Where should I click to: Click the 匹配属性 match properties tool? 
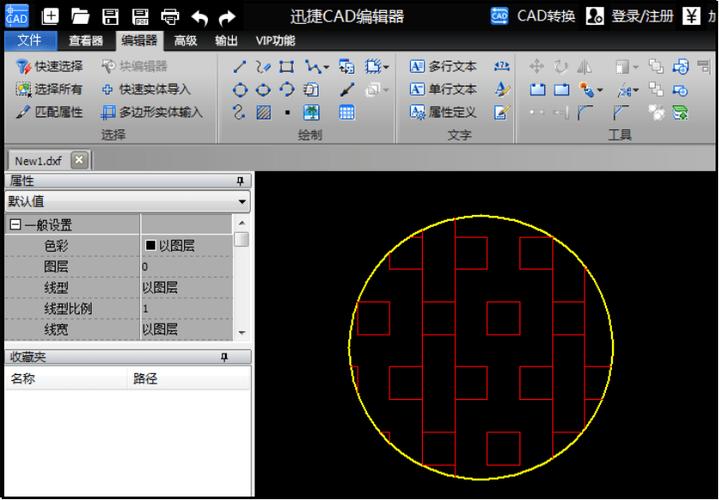click(49, 112)
